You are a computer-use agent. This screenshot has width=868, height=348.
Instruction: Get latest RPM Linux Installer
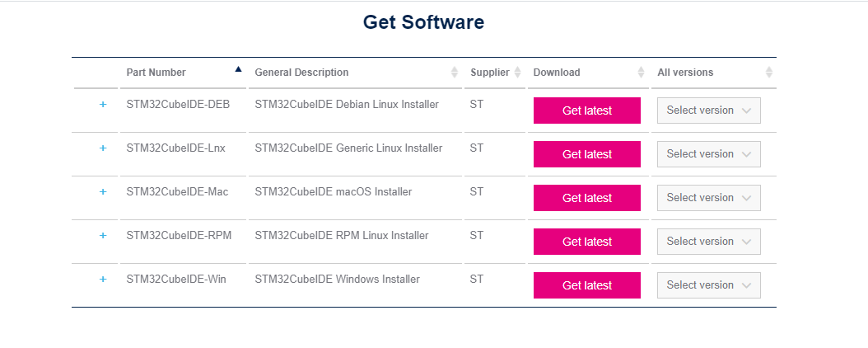[x=587, y=242]
